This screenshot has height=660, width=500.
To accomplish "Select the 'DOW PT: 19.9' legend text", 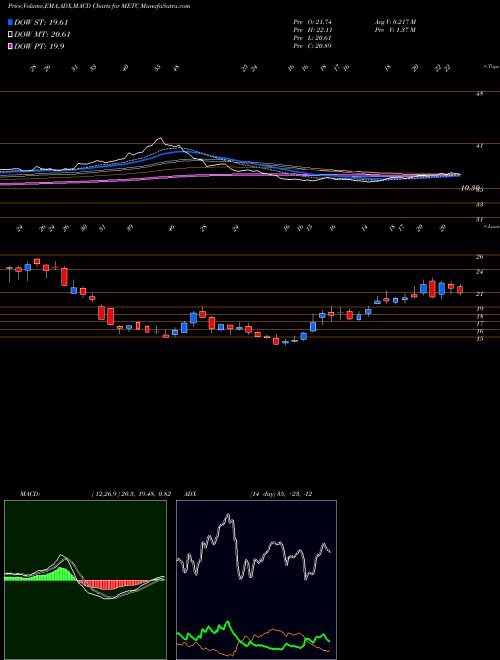I will pyautogui.click(x=39, y=46).
